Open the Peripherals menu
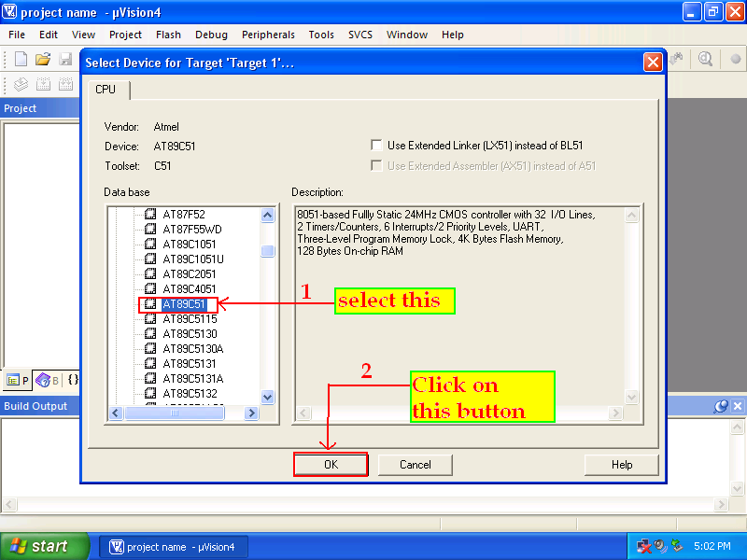Viewport: 747px width, 560px height. coord(268,35)
